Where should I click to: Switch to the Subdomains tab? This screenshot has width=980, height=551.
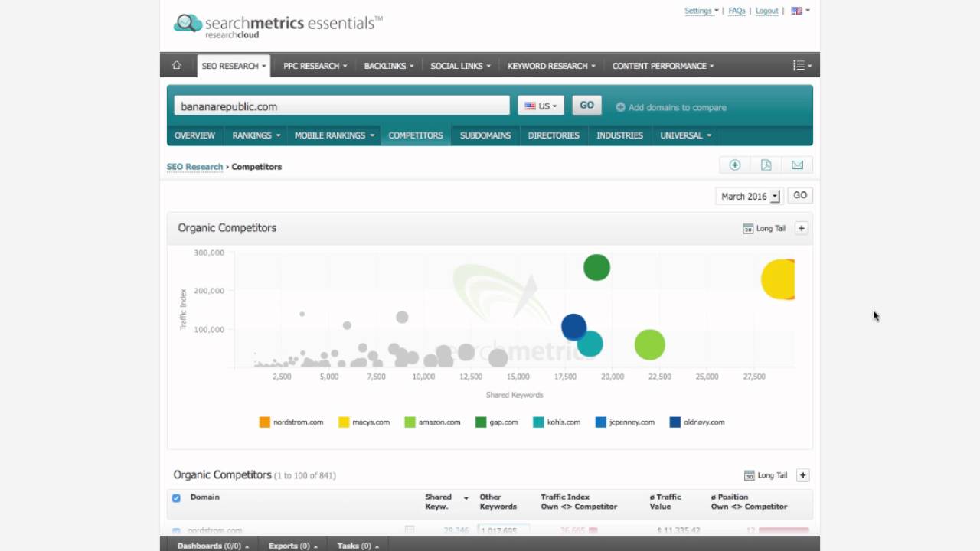485,135
